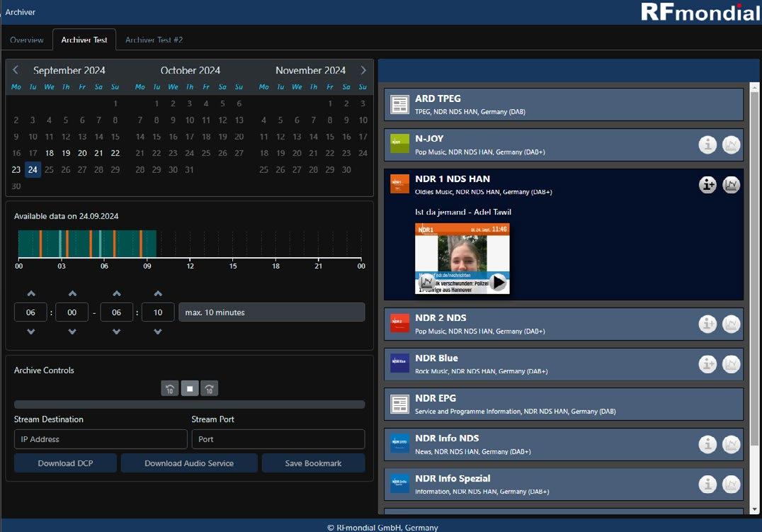Select September 23 in calendar
Viewport: 762px width, 532px height.
click(x=16, y=170)
